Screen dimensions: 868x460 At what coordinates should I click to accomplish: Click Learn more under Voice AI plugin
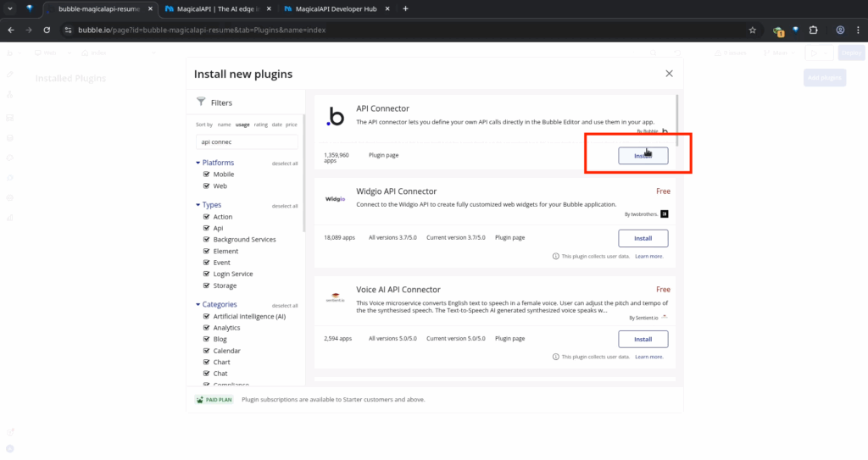click(x=648, y=357)
